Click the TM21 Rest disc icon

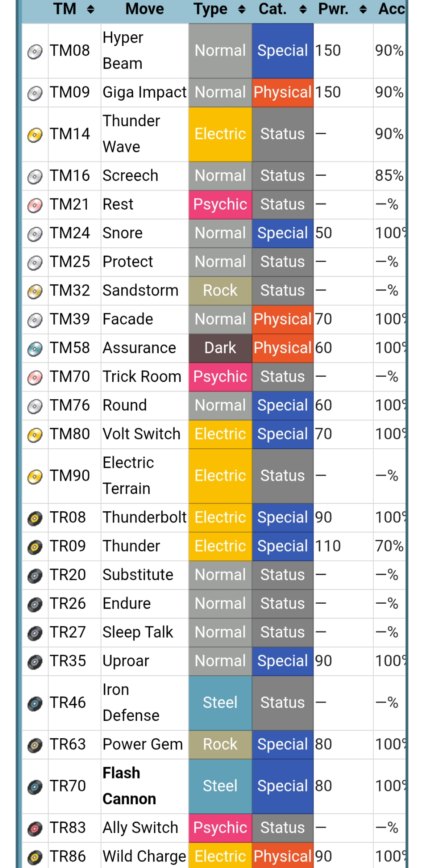pyautogui.click(x=35, y=205)
